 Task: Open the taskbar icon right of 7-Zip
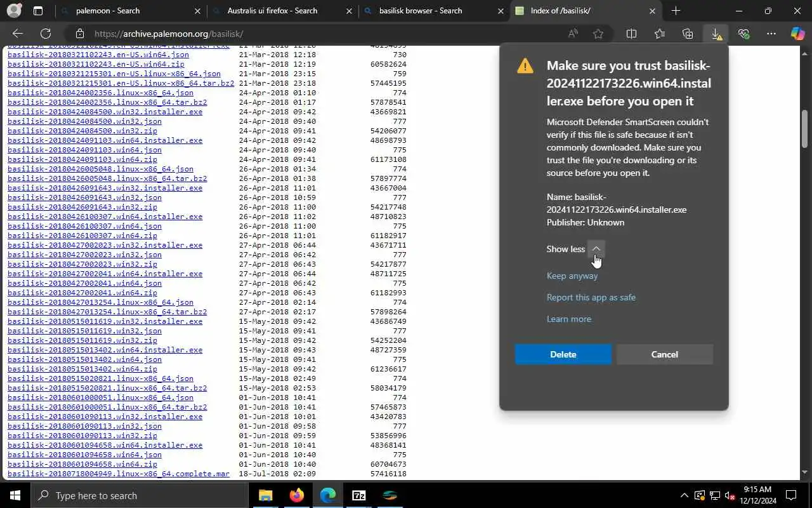point(390,495)
